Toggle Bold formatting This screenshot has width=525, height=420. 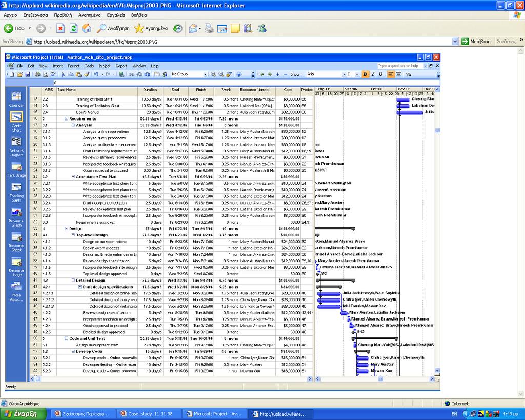coord(365,74)
